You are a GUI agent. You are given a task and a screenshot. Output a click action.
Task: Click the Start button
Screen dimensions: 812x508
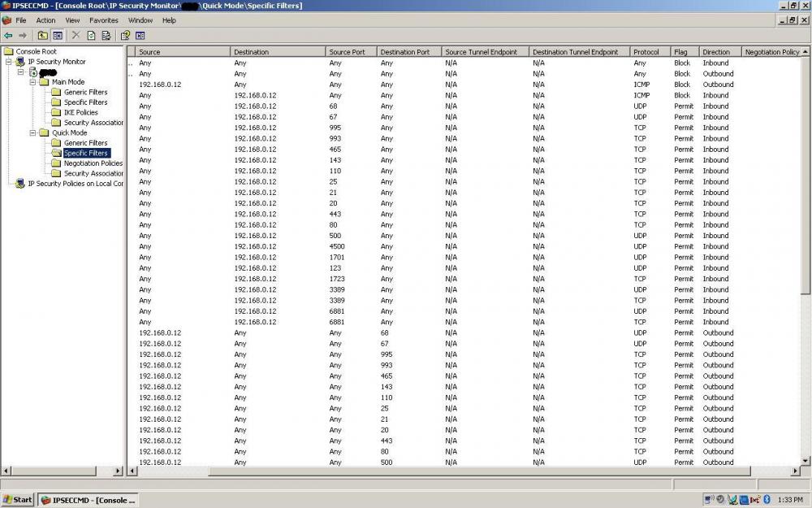pos(18,500)
